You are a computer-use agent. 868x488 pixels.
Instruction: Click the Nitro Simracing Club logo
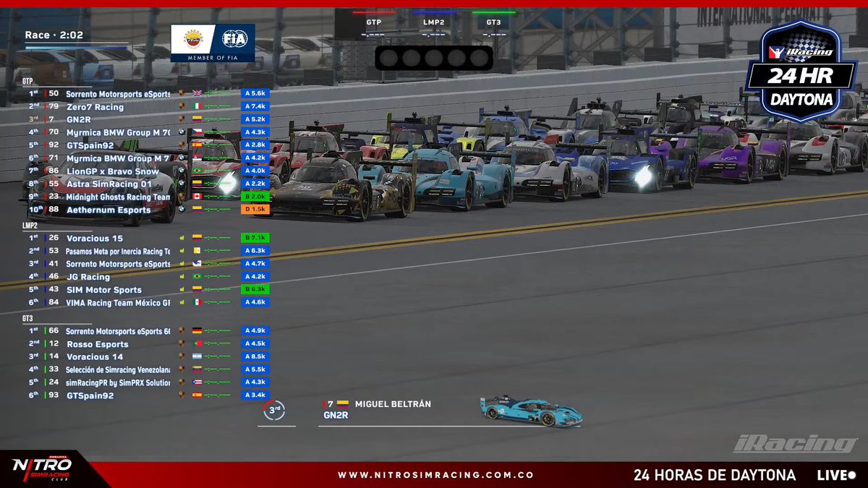pyautogui.click(x=42, y=468)
